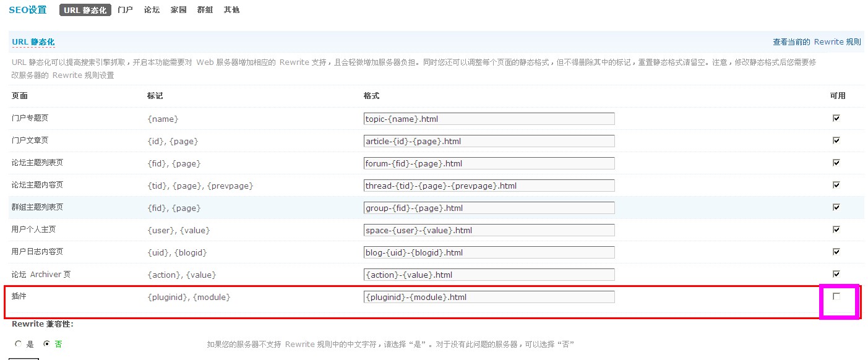The width and height of the screenshot is (868, 360).
Task: Click the 用户日志内容页 row label
Action: click(x=37, y=252)
